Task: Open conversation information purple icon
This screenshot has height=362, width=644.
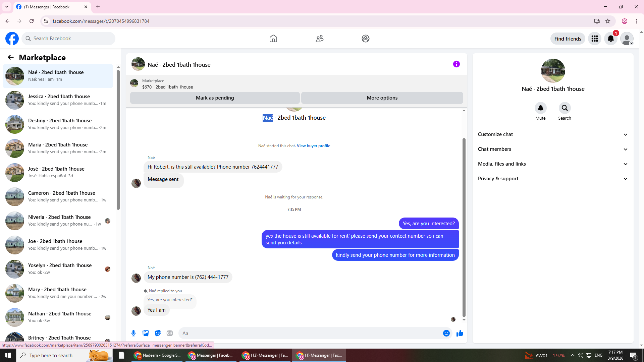Action: (456, 64)
